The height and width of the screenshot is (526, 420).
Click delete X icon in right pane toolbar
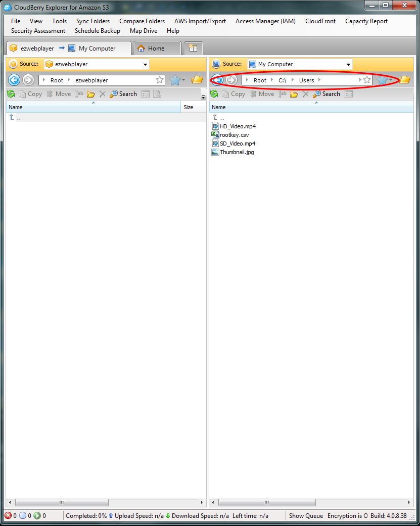click(x=306, y=94)
